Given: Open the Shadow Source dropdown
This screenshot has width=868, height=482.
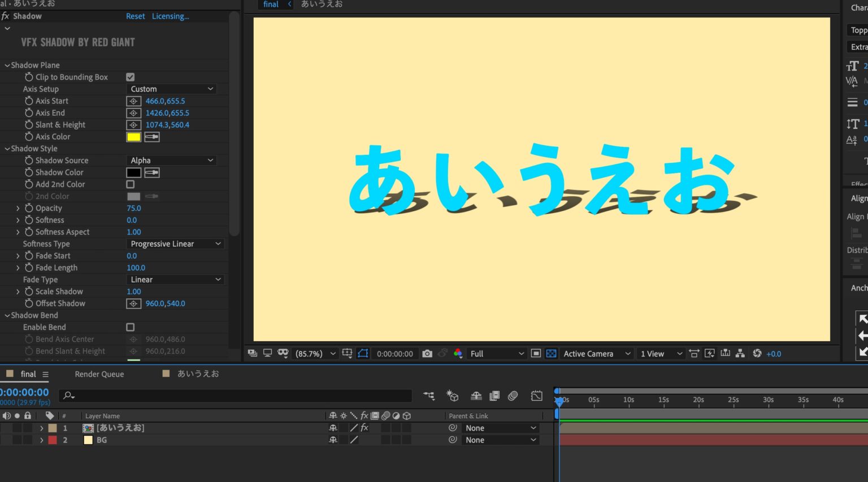Looking at the screenshot, I should pyautogui.click(x=171, y=160).
